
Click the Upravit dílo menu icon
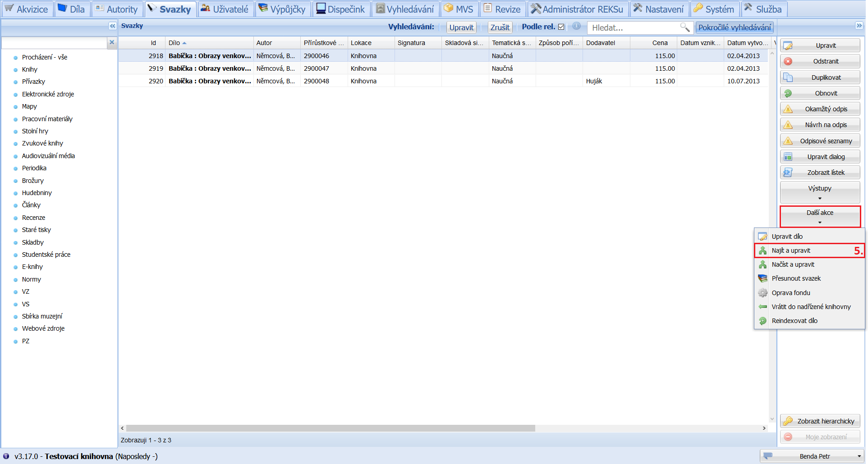763,237
